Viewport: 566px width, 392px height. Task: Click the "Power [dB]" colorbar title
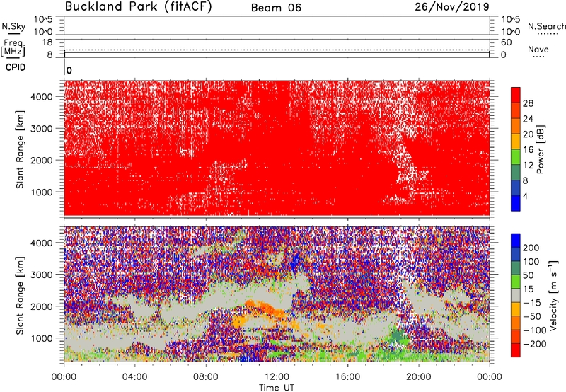pyautogui.click(x=540, y=149)
